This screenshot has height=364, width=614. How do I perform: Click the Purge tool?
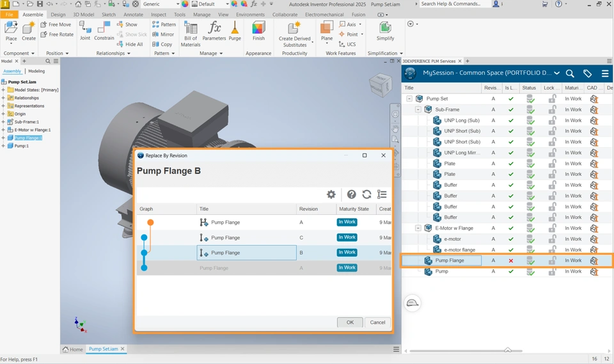(235, 31)
